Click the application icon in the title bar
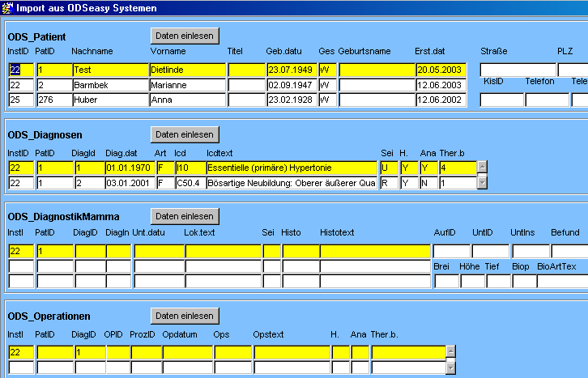This screenshot has width=588, height=378. [7, 7]
